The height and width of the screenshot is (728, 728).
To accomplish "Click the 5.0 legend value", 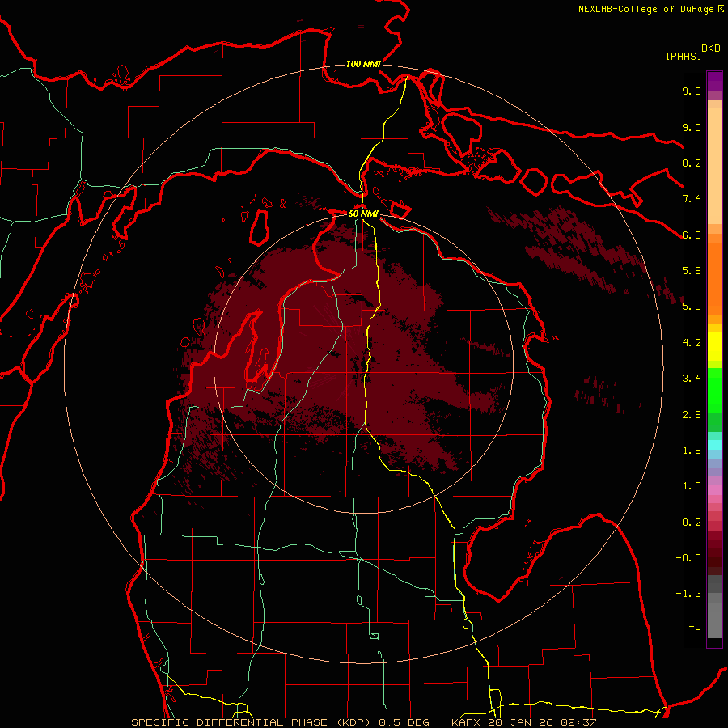I will pyautogui.click(x=692, y=307).
